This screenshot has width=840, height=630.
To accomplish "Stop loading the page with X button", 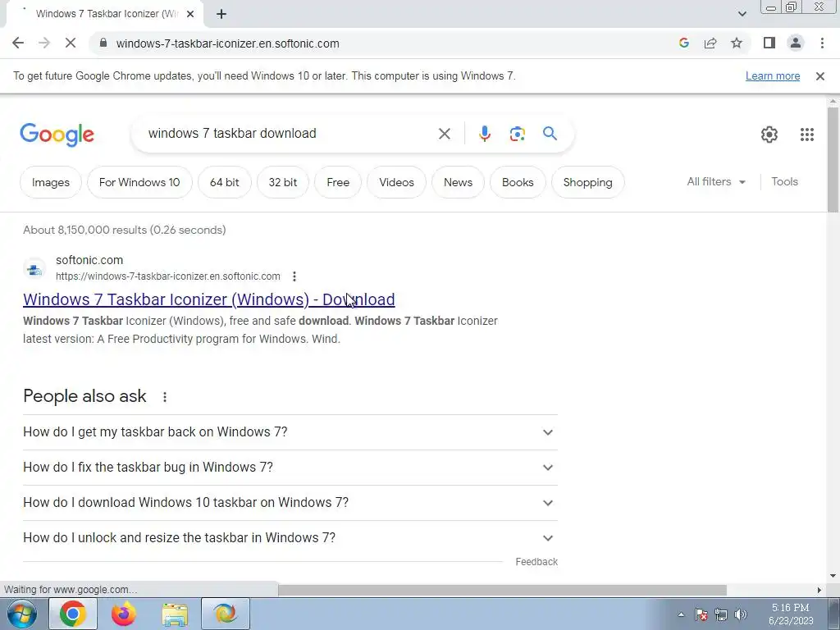I will click(x=71, y=43).
